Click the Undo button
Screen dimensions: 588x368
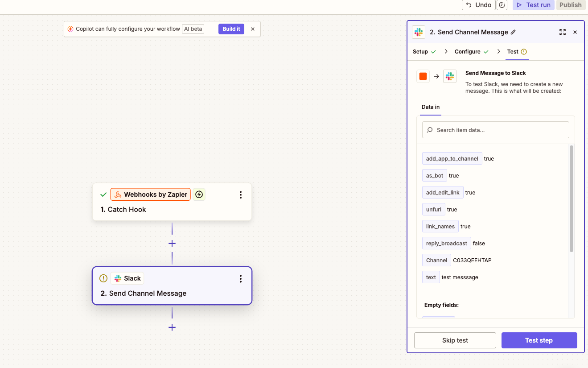(478, 5)
